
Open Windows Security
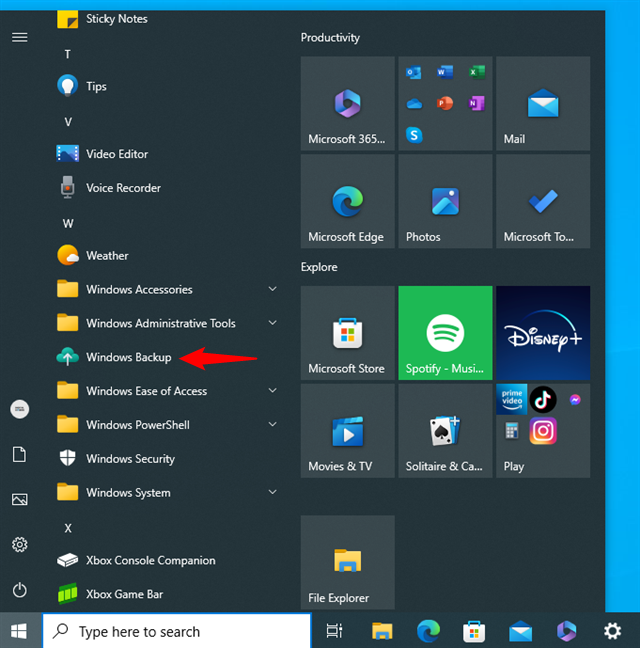[165, 459]
